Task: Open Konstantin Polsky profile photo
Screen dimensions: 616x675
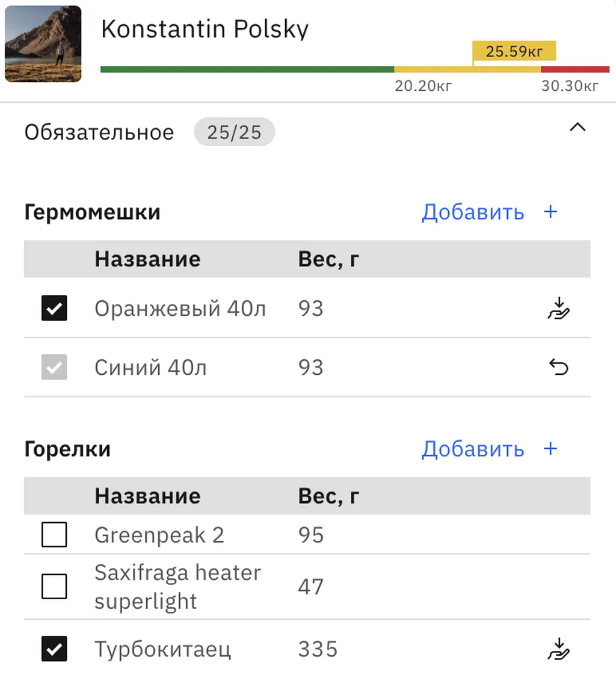Action: [x=43, y=44]
